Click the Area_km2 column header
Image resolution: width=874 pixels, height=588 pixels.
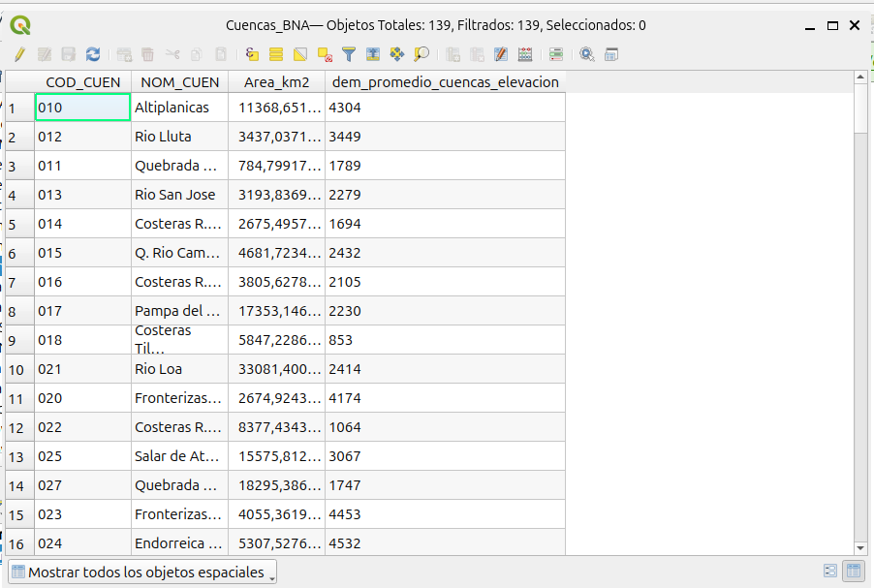276,82
